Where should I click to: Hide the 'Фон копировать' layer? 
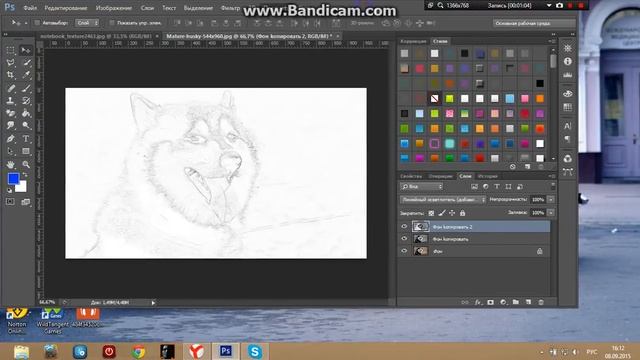point(404,239)
